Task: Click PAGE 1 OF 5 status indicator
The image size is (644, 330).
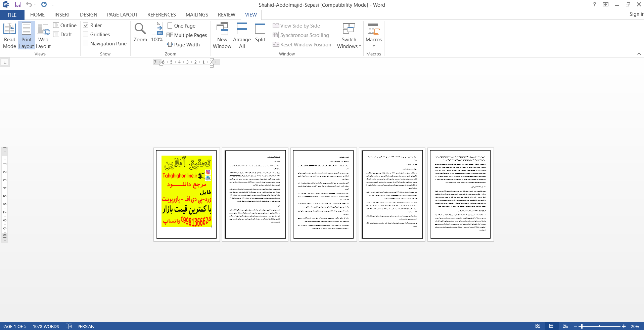Action: tap(14, 326)
